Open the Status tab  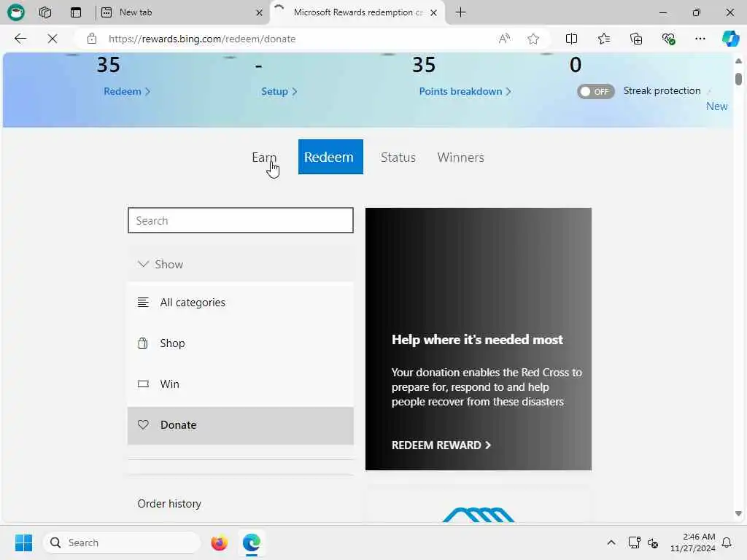coord(398,157)
